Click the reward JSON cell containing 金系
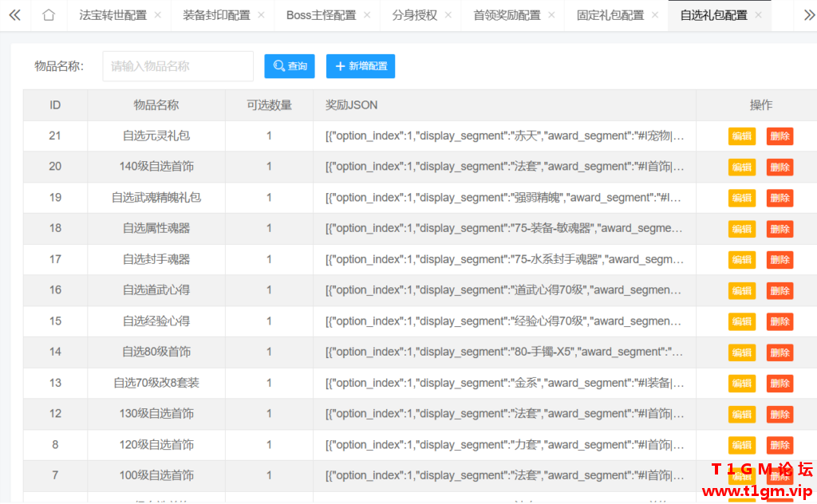The height and width of the screenshot is (504, 817). 504,384
